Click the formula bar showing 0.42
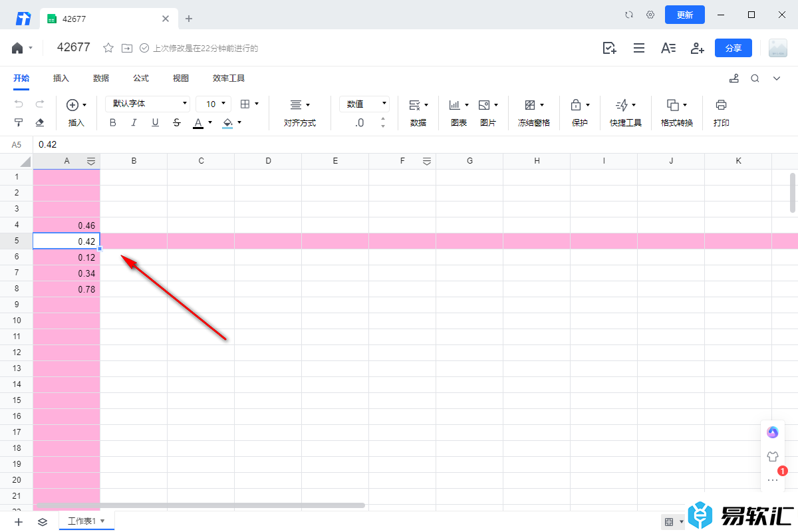The width and height of the screenshot is (798, 532). point(415,144)
